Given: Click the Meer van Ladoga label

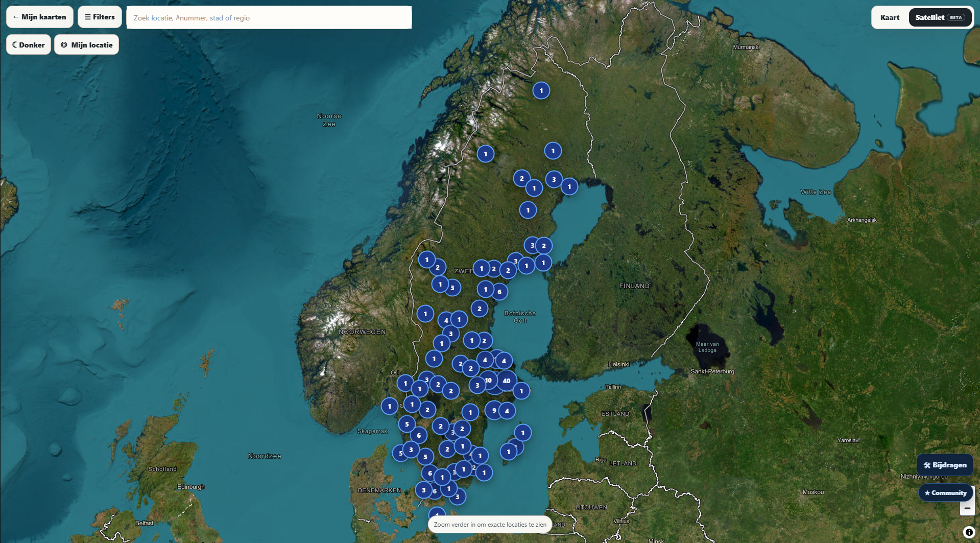Looking at the screenshot, I should 707,347.
